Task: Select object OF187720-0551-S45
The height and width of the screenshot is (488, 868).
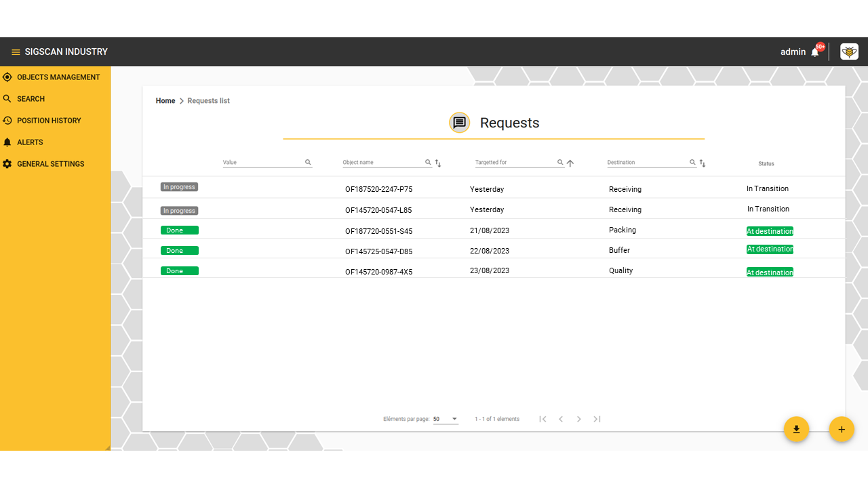Action: click(378, 231)
